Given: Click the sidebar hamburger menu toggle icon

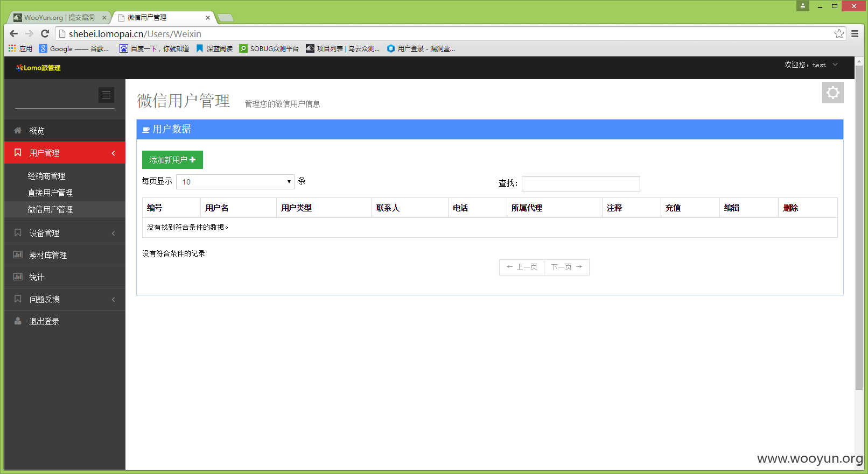Looking at the screenshot, I should (106, 95).
